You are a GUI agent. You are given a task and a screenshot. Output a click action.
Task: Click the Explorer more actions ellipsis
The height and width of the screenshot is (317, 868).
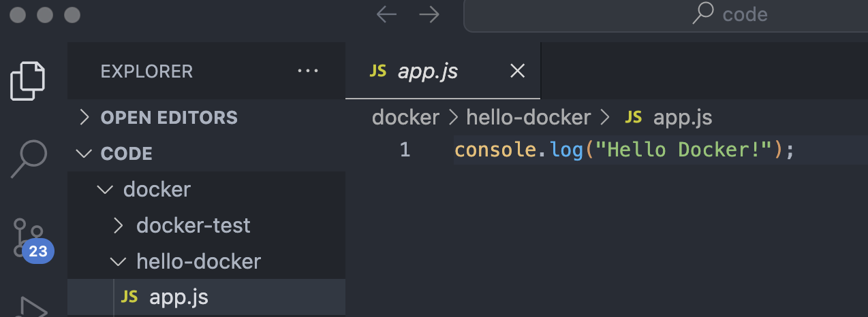point(308,71)
